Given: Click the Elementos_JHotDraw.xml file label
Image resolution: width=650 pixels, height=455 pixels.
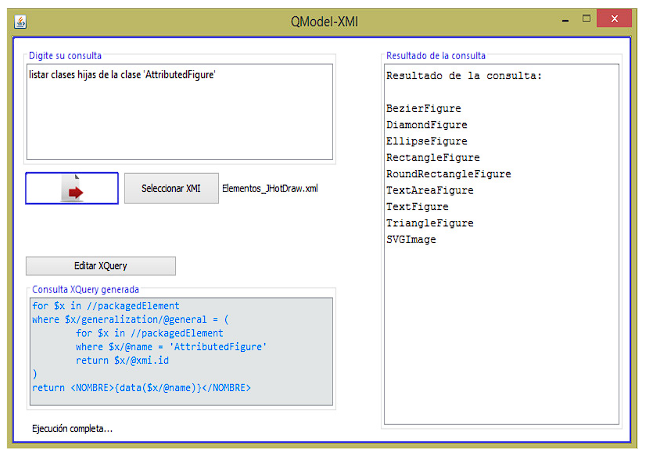Looking at the screenshot, I should [270, 188].
